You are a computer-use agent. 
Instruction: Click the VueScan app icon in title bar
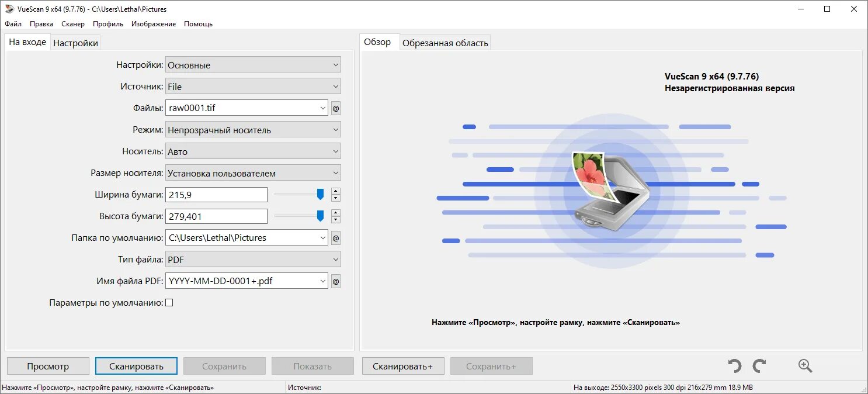9,9
